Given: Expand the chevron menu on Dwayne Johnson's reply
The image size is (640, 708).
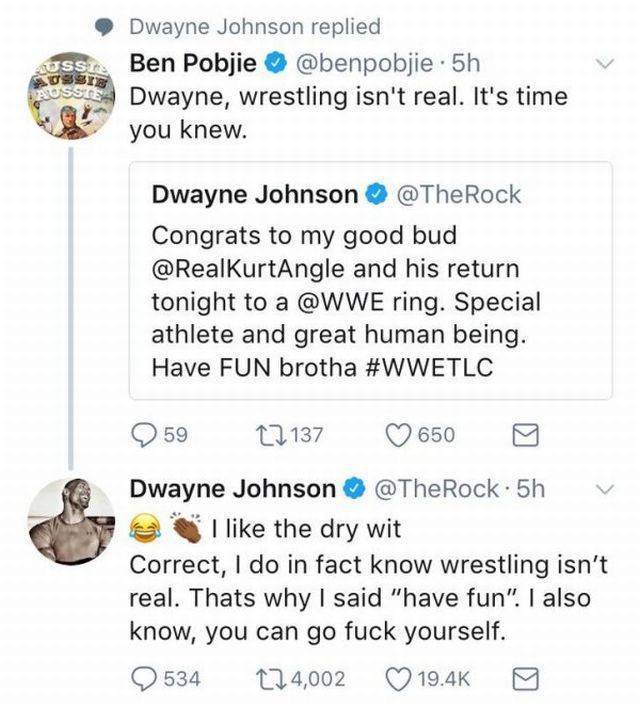Looking at the screenshot, I should point(602,489).
